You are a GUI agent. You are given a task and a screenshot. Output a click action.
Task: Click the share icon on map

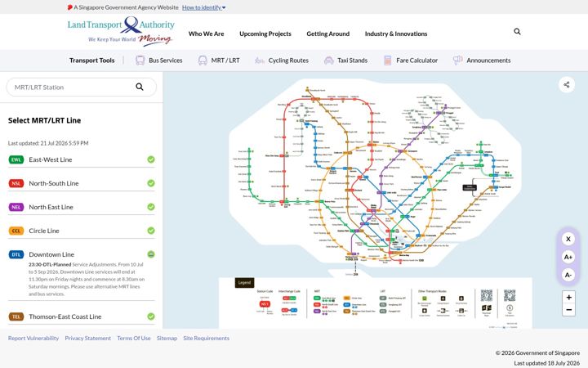[x=567, y=84]
